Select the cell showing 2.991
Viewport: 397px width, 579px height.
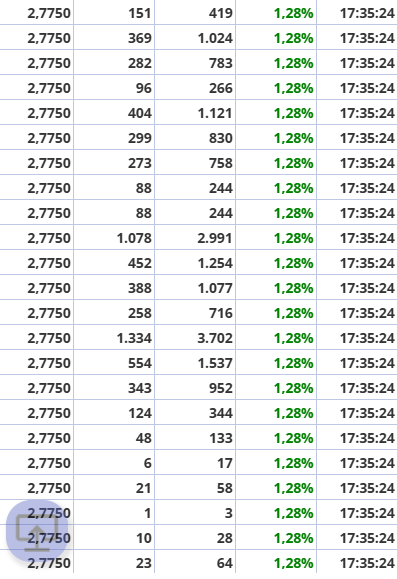pyautogui.click(x=195, y=238)
